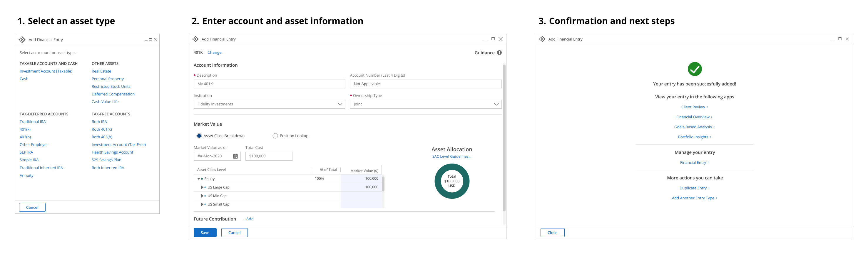This screenshot has height=254, width=868.
Task: Select Annuity account type
Action: click(26, 176)
